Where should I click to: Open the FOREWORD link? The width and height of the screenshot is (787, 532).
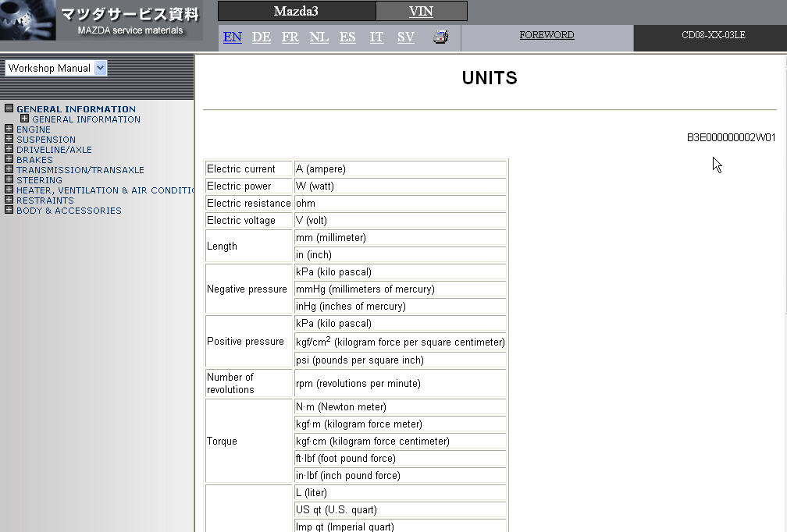click(547, 35)
